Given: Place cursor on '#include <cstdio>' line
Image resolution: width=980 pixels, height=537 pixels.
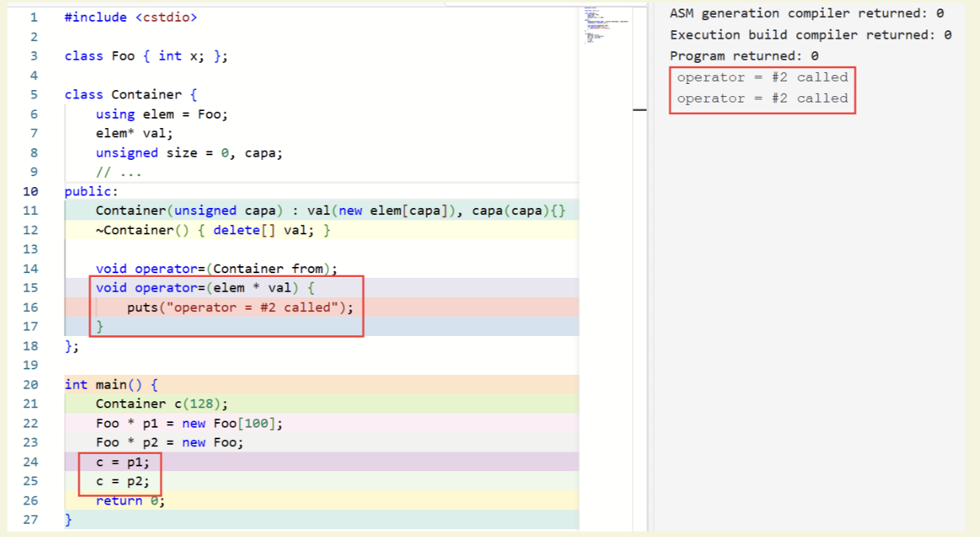Looking at the screenshot, I should pos(130,17).
